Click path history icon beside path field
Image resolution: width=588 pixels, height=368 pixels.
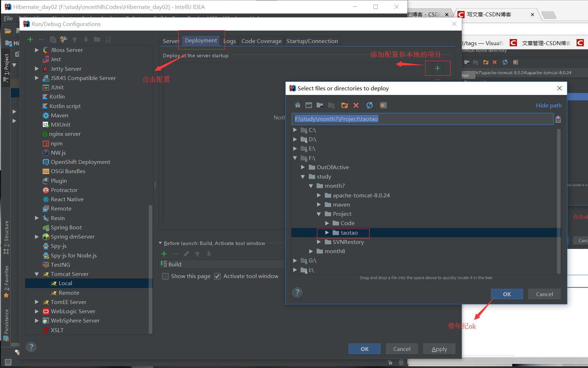pos(558,119)
